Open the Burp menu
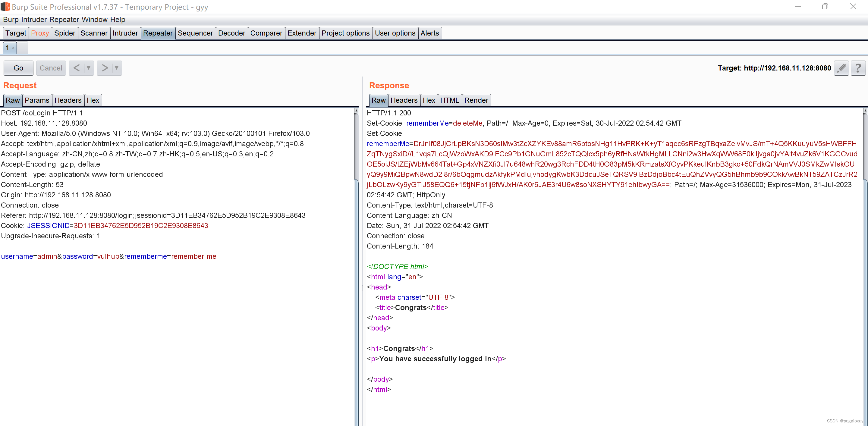Viewport: 868px width, 426px height. pos(11,20)
